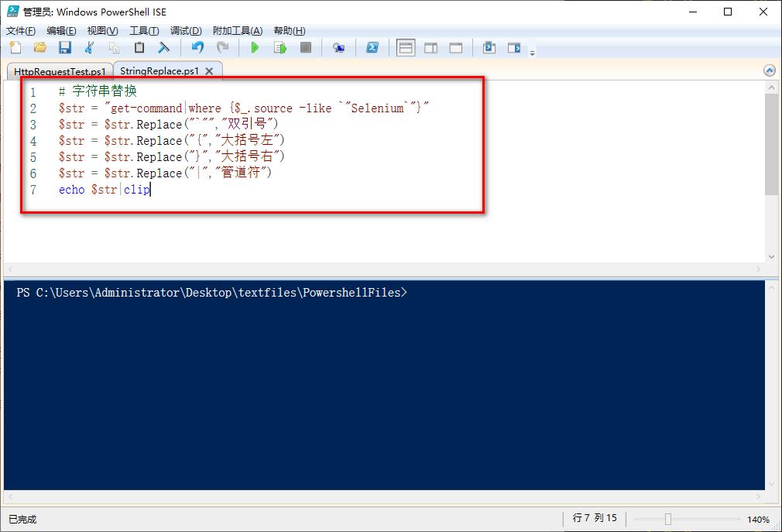782x532 pixels.
Task: Open new remote PowerShell tab icon
Action: (338, 48)
